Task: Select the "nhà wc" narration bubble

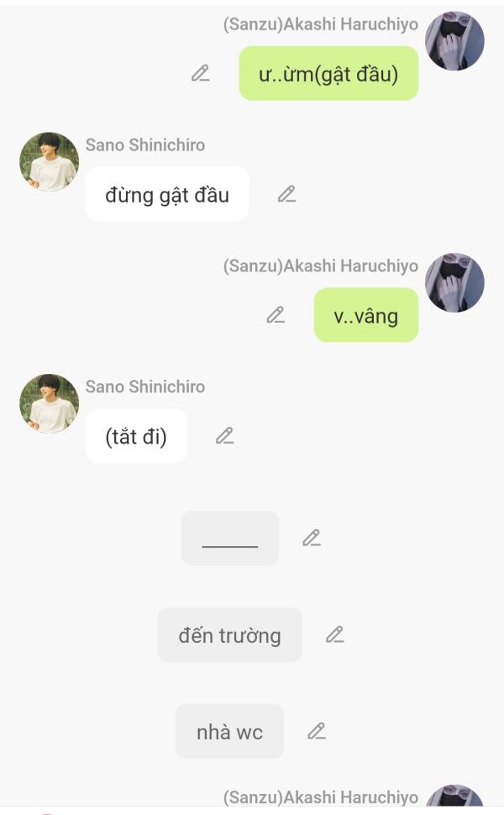Action: (x=229, y=731)
